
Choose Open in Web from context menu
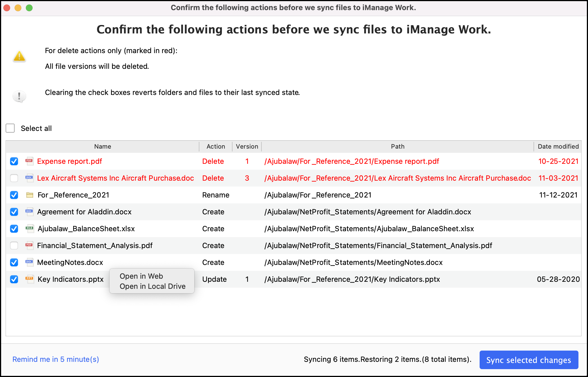(x=141, y=276)
